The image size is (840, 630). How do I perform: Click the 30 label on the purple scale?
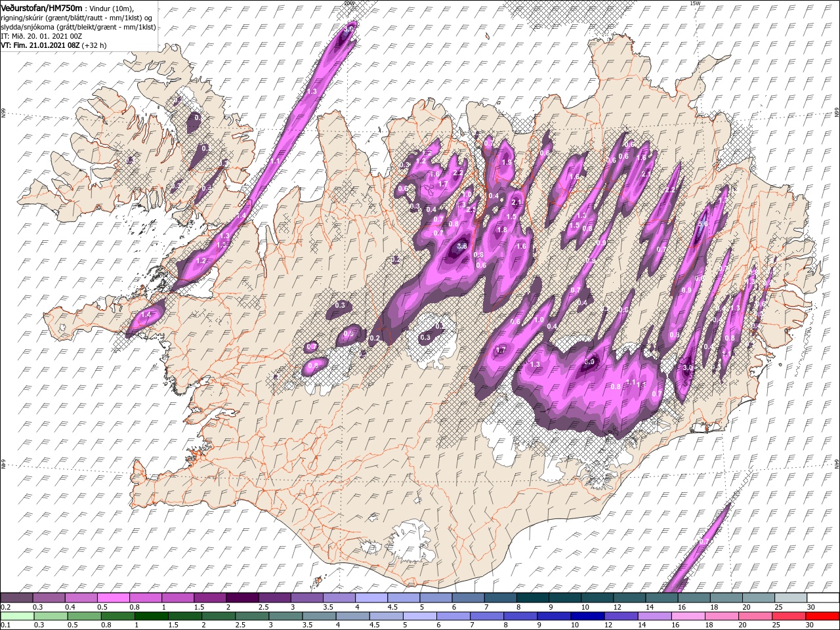[810, 607]
